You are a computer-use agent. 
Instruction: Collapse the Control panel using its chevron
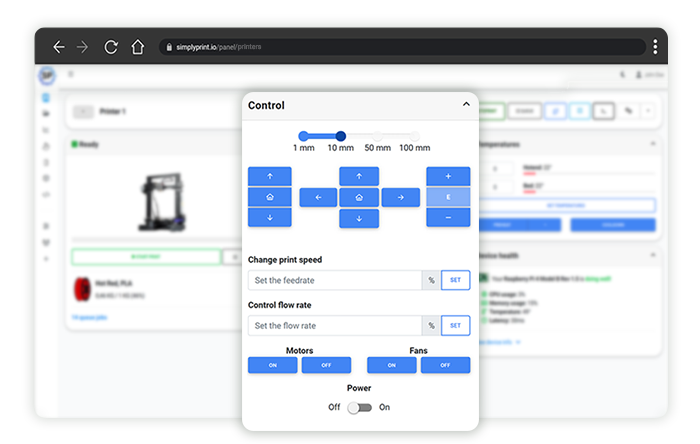point(465,105)
